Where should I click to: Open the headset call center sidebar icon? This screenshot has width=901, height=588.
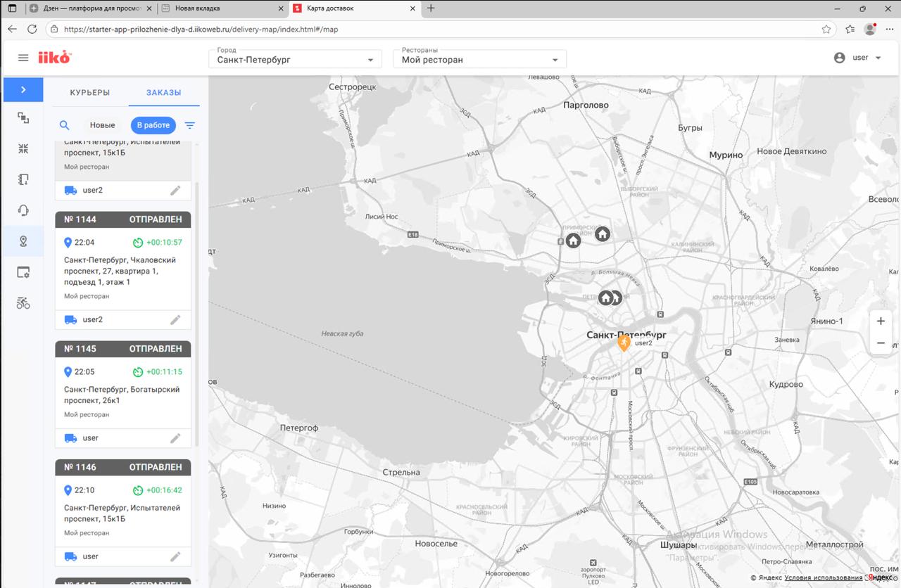(23, 210)
